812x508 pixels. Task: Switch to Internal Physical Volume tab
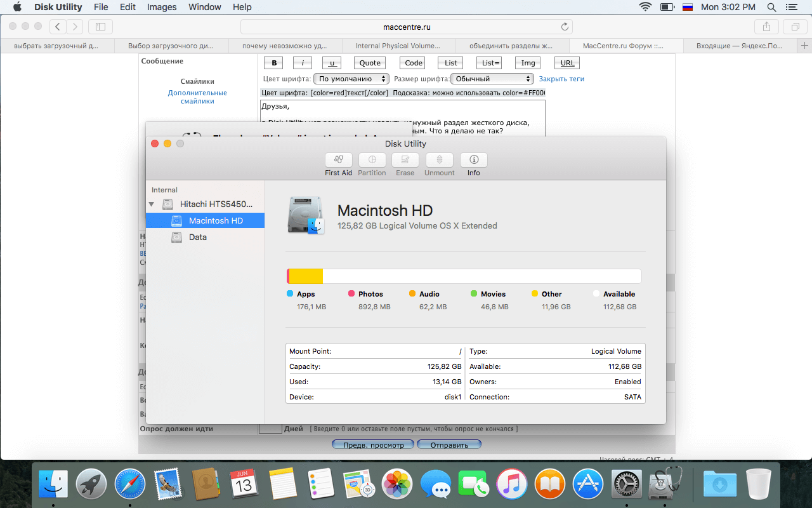[399, 46]
